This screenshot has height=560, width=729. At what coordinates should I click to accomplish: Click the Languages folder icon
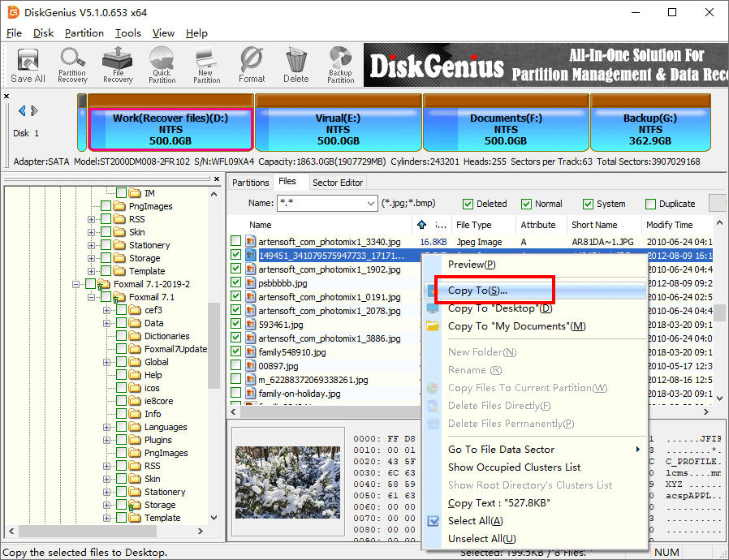point(135,427)
